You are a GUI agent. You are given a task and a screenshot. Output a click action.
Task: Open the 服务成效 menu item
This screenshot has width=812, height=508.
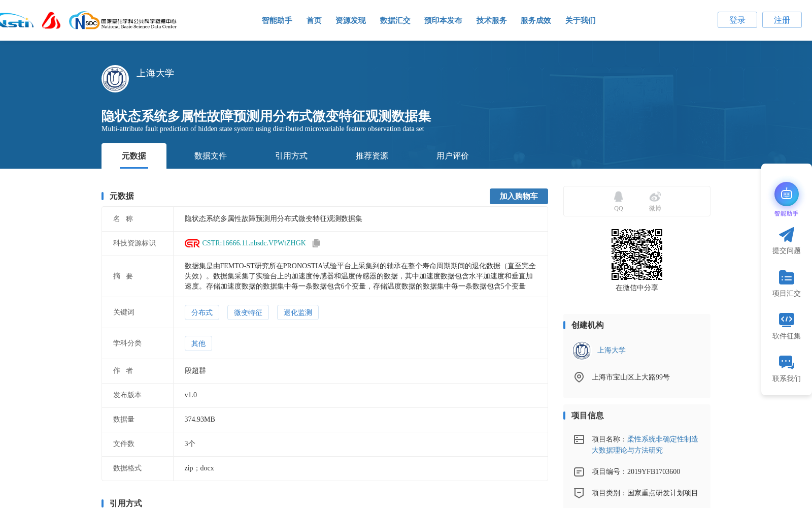point(536,20)
